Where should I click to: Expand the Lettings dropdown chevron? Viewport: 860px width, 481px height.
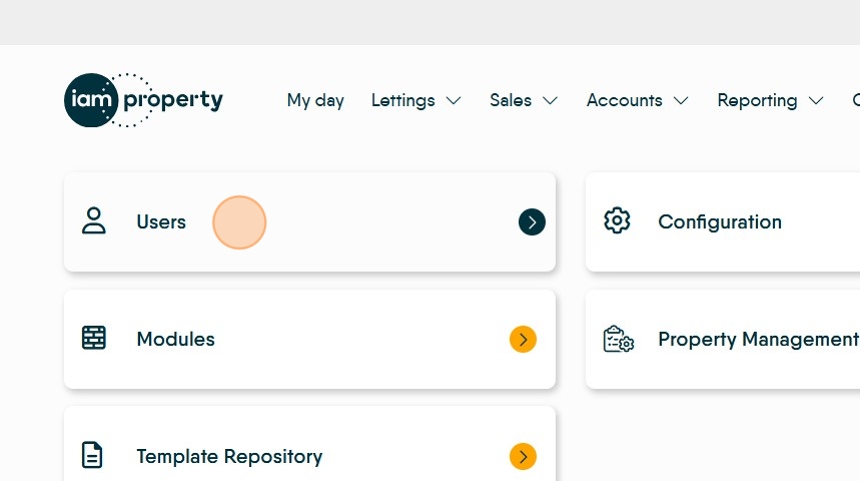[454, 101]
